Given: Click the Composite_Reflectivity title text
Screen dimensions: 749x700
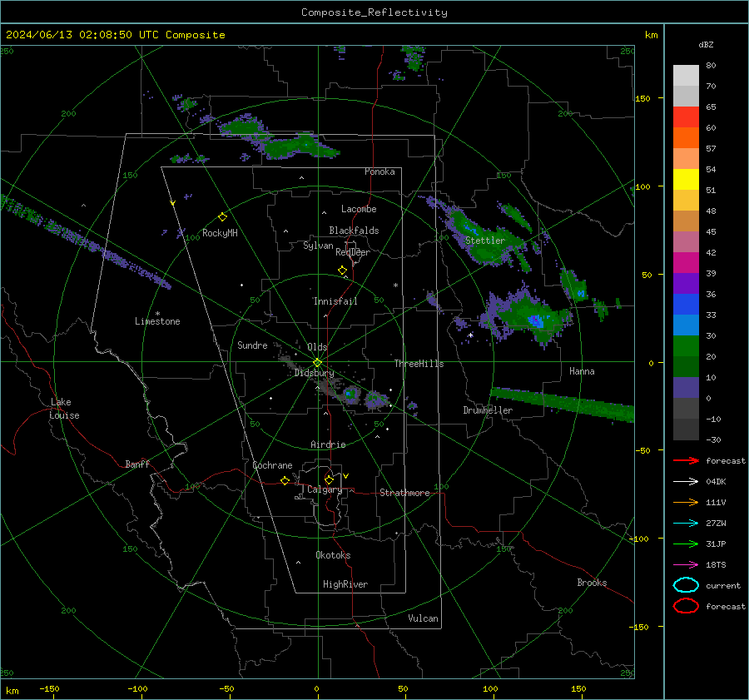Looking at the screenshot, I should pos(374,12).
